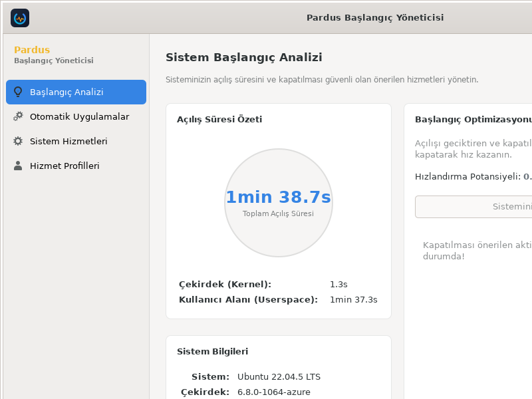532x399 pixels.
Task: Go to Otomatik Uygulamalar section
Action: (76, 116)
